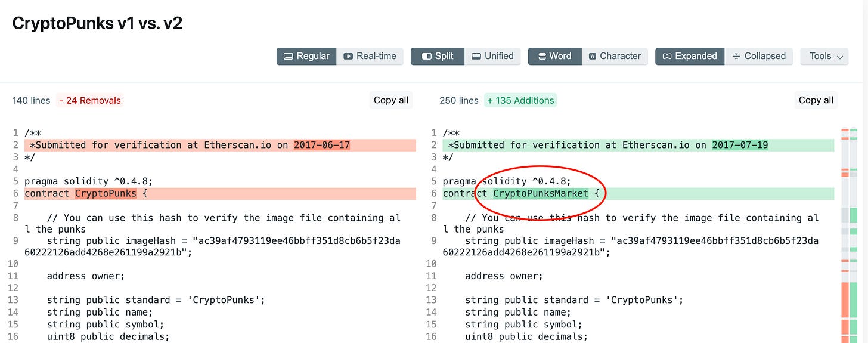Select Expanded diff display
Viewport: 868px width, 343px height.
(x=690, y=56)
